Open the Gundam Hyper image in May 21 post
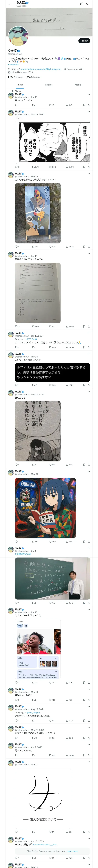The width and height of the screenshot is (98, 868). 45,507
